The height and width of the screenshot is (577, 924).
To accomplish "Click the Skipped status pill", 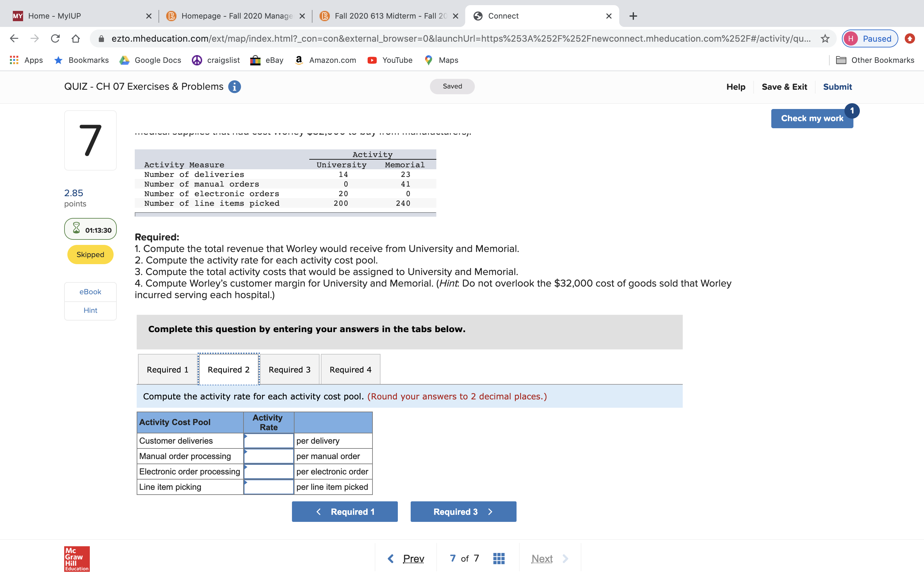I will 90,255.
